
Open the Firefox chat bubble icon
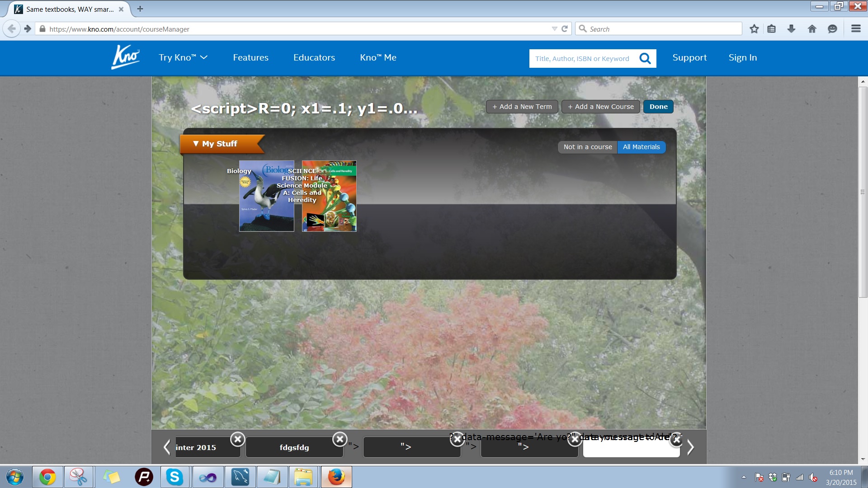tap(832, 29)
